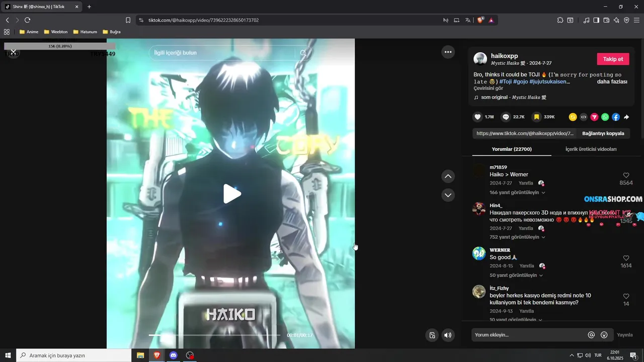
Task: Click the embed code icon
Action: click(x=584, y=117)
